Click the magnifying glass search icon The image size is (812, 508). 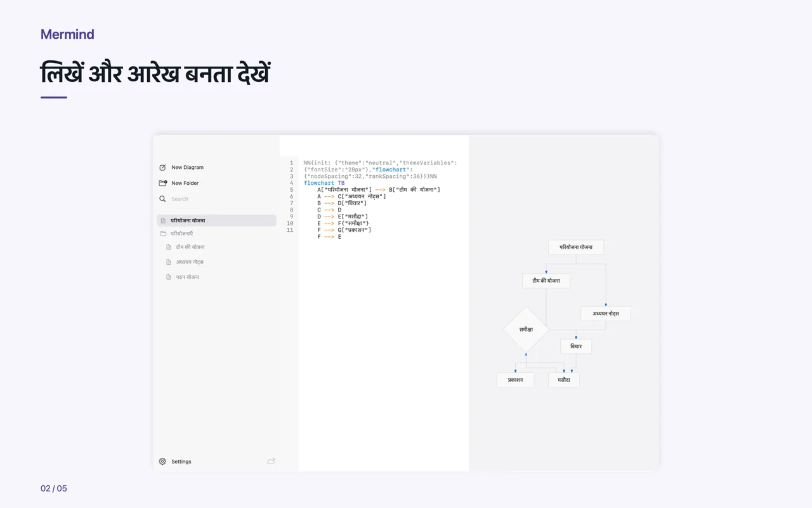(162, 199)
